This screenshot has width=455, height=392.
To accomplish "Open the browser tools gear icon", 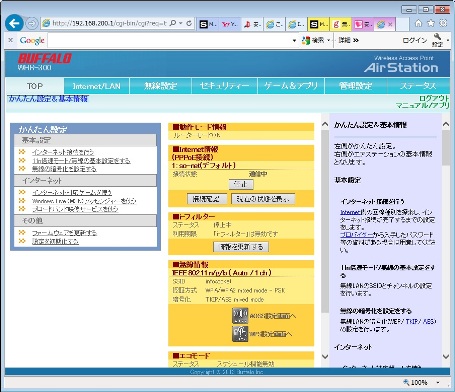I will click(443, 23).
